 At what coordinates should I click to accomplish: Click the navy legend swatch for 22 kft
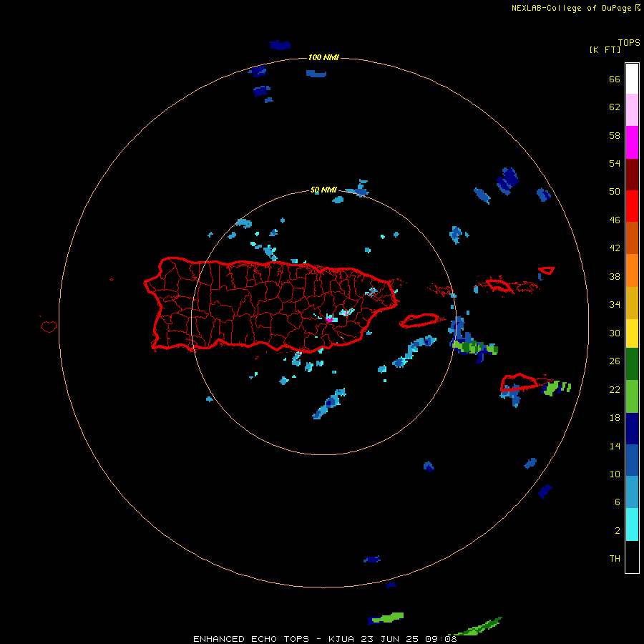(x=632, y=429)
